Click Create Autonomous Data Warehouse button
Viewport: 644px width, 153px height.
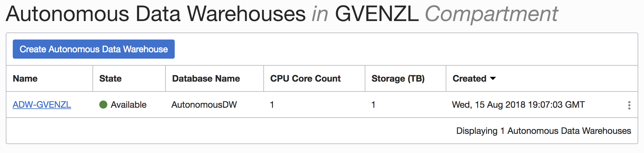click(94, 49)
